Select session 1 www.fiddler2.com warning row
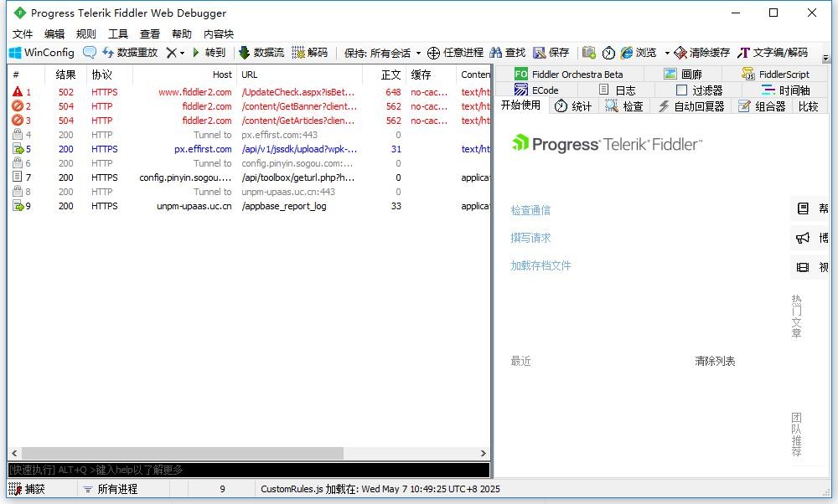The height and width of the screenshot is (504, 838). click(x=249, y=92)
